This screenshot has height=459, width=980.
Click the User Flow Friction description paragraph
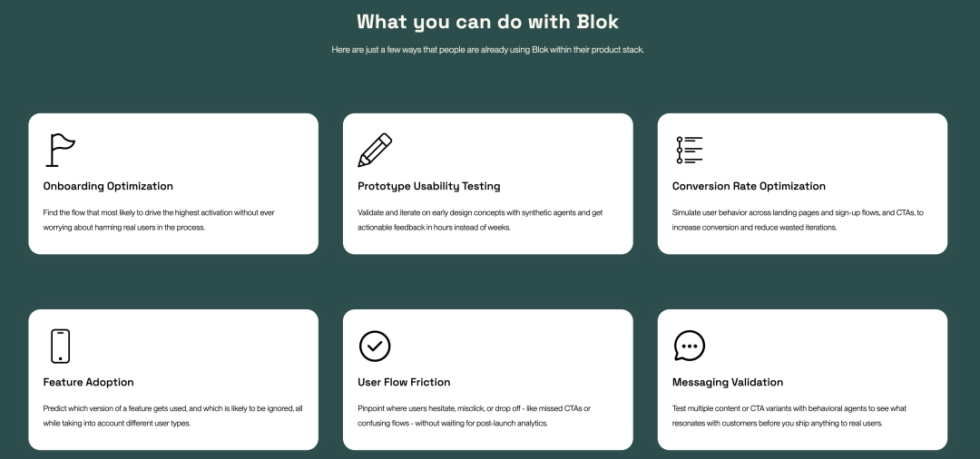tap(474, 415)
